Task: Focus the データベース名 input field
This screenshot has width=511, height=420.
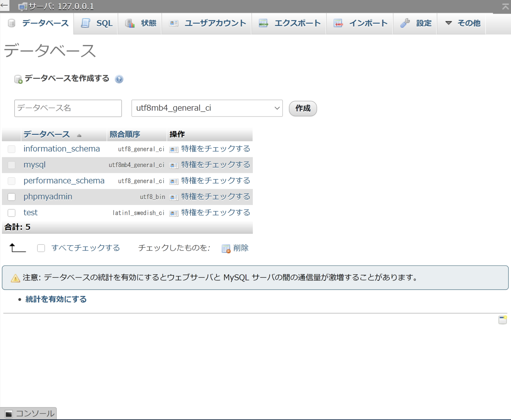Action: tap(68, 108)
